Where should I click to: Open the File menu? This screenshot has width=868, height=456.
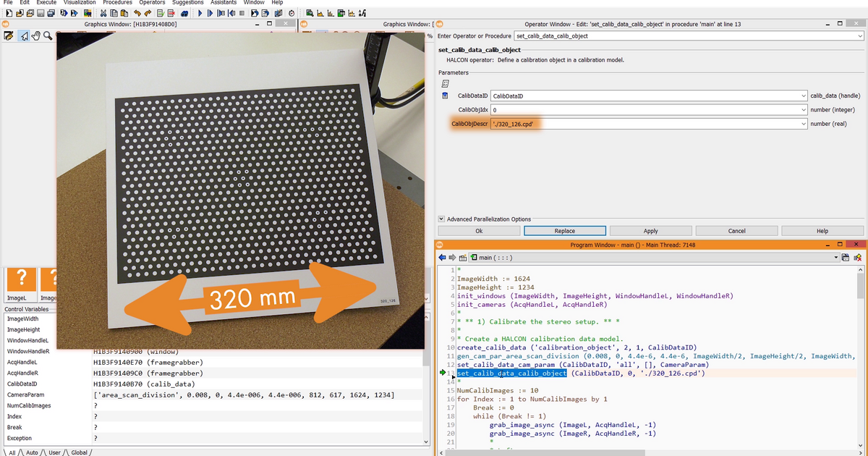pos(8,3)
